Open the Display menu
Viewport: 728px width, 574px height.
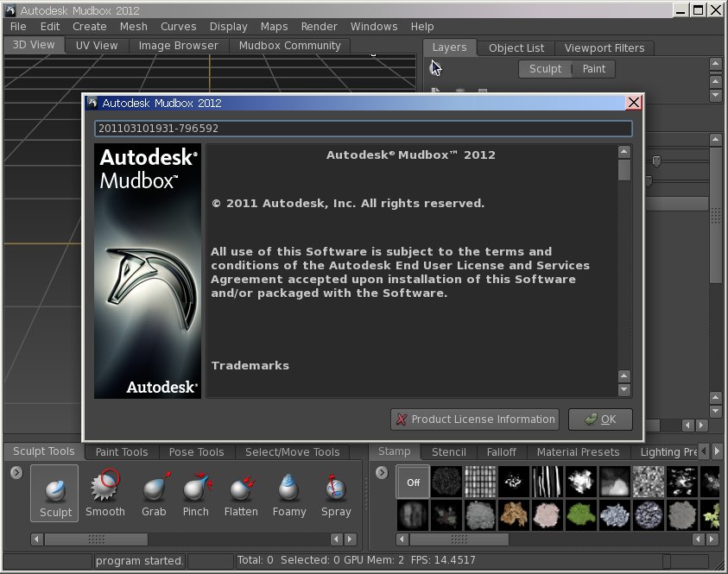coord(229,27)
